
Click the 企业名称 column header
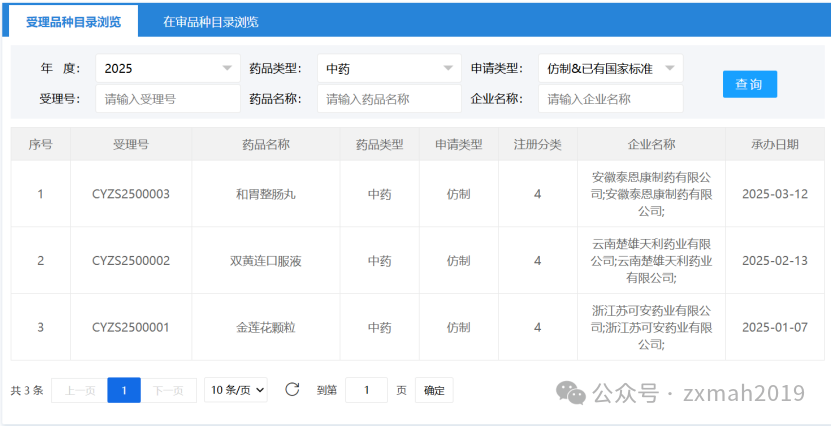pos(652,144)
